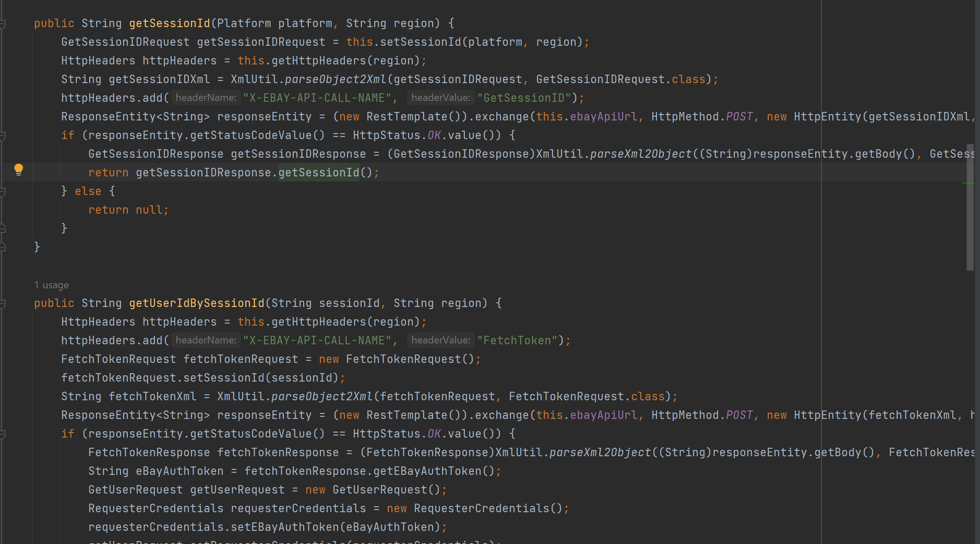Click FetchTokenRequest.class argument
This screenshot has height=544, width=980.
click(586, 396)
